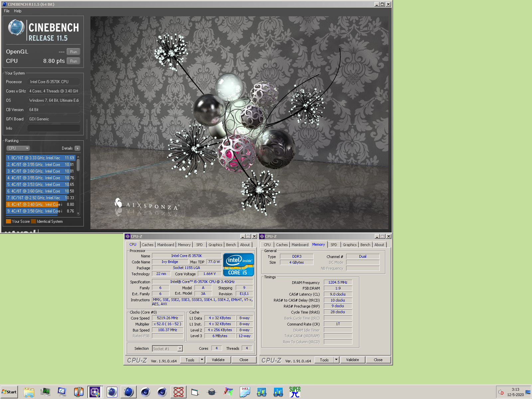Open the computer system properties taskbar icon

click(x=62, y=392)
